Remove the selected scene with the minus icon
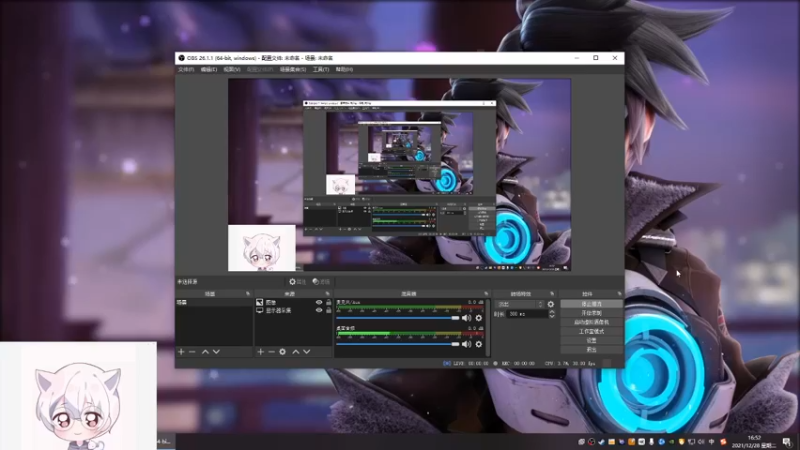The height and width of the screenshot is (450, 800). pos(192,352)
